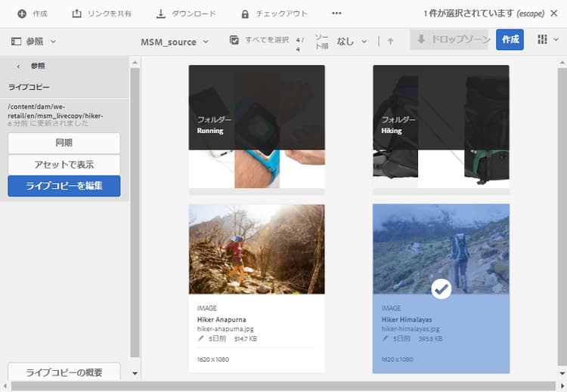Select the Hiker Anapurna image thumbnail
This screenshot has height=392, width=567.
coord(257,249)
